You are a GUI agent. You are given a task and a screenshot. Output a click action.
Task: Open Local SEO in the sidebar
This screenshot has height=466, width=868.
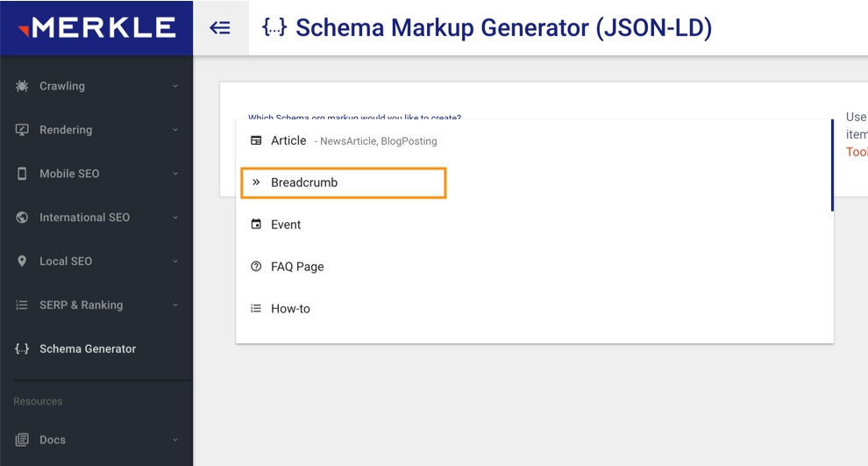click(x=96, y=261)
